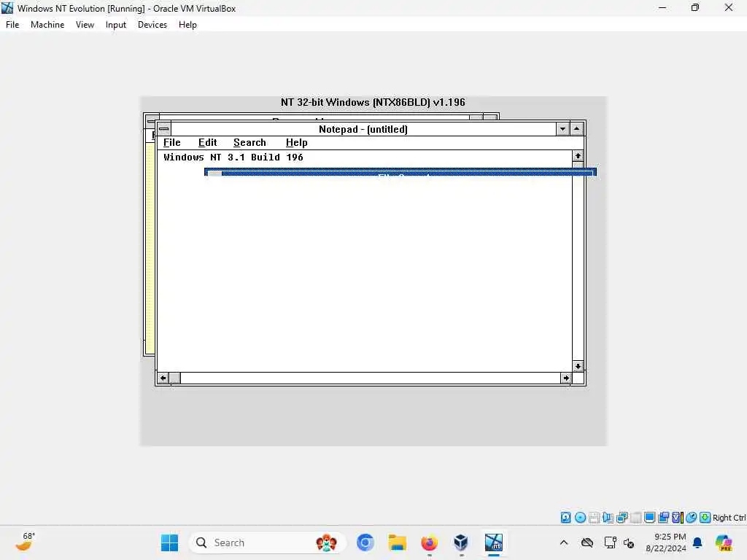Open the clock showing 9:25 PM
The image size is (747, 560).
(665, 542)
